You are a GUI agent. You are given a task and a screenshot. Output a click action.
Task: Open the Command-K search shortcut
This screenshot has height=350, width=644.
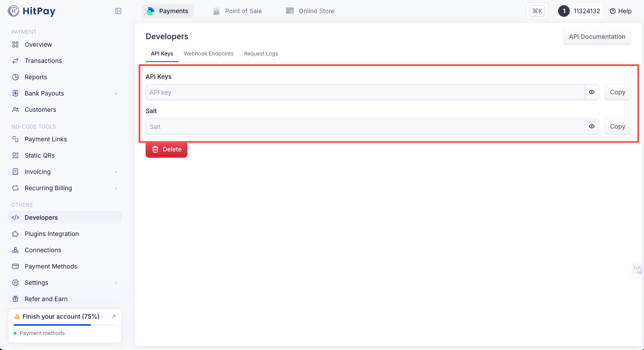537,11
